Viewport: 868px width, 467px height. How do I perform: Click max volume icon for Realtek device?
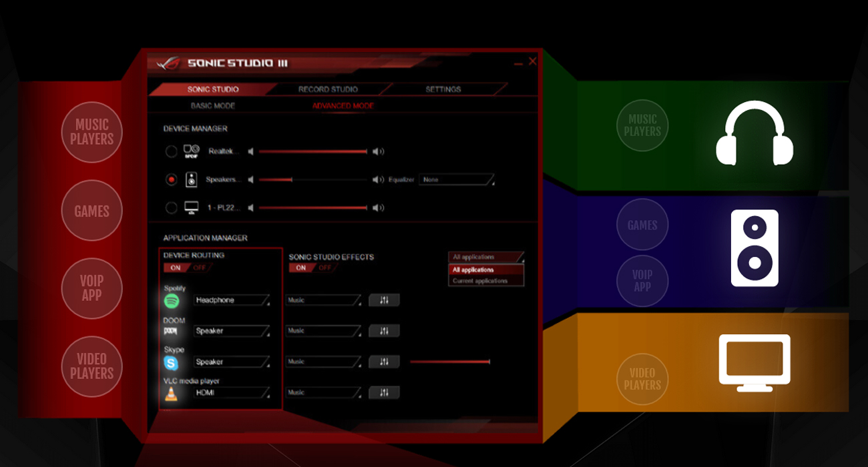[x=378, y=151]
